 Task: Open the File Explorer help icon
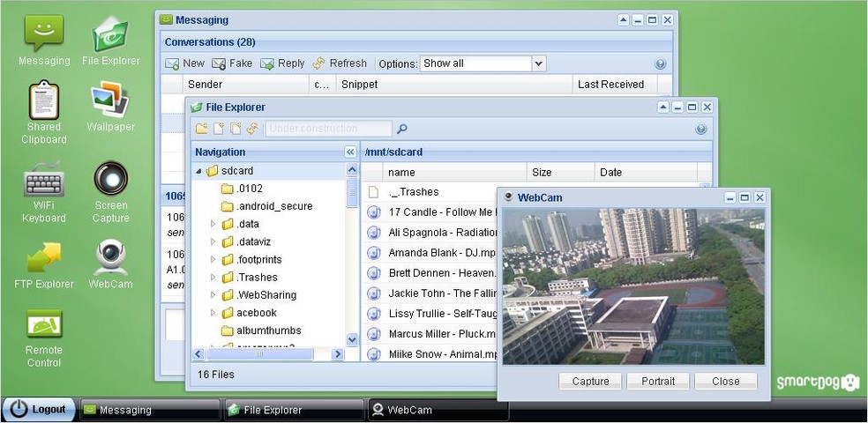[x=700, y=129]
